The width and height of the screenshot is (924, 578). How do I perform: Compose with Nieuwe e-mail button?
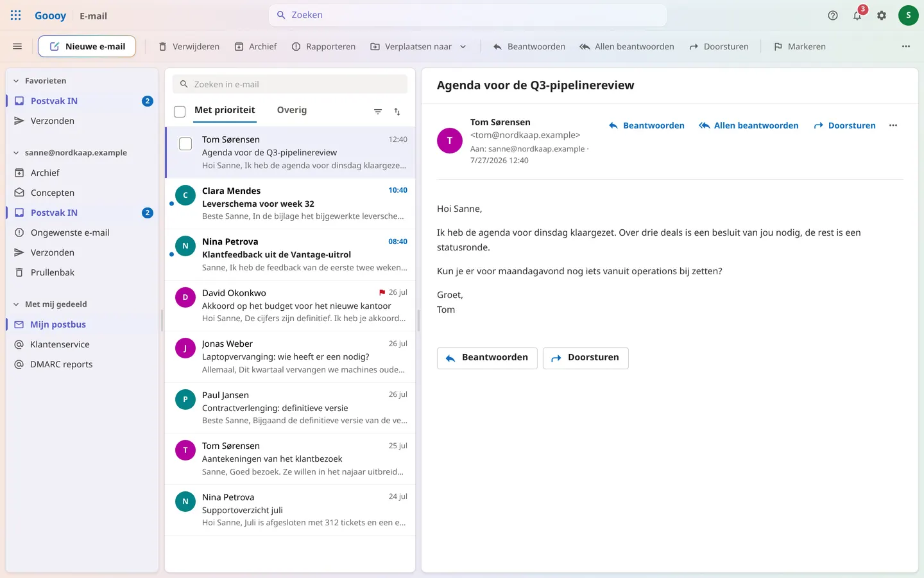coord(87,46)
